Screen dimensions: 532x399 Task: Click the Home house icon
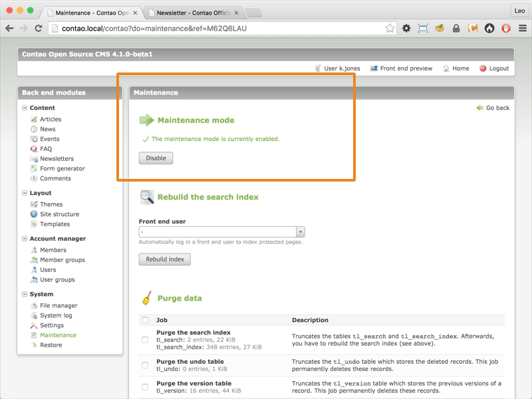(x=446, y=68)
